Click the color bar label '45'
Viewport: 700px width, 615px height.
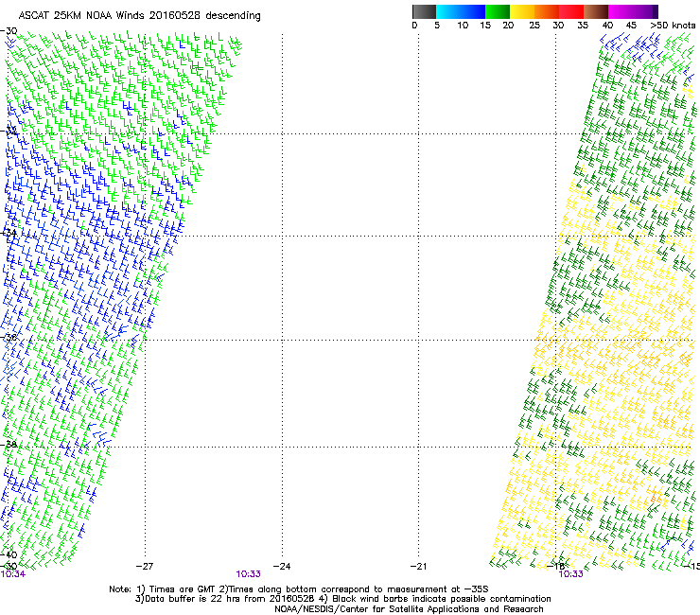(631, 26)
